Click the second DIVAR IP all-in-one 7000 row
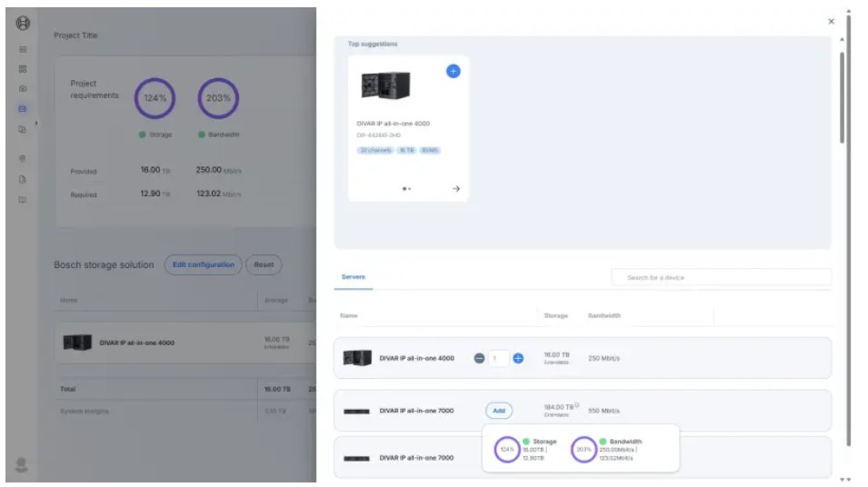This screenshot has height=487, width=868. point(583,458)
